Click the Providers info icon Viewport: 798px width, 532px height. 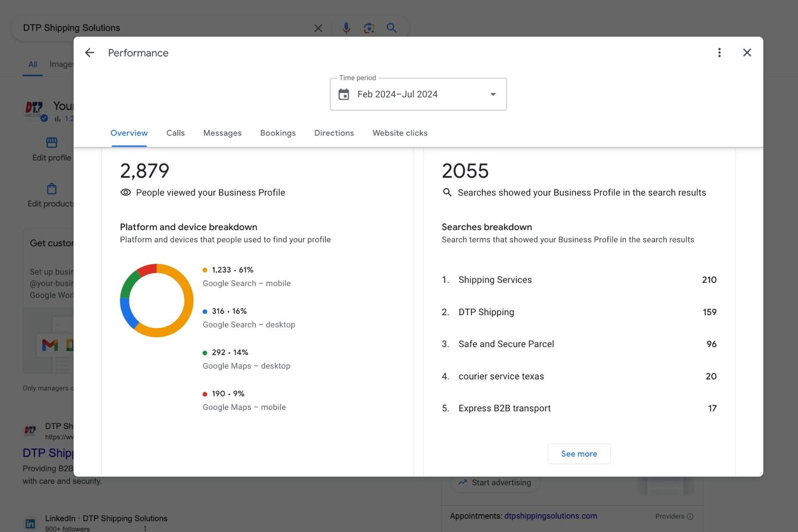click(690, 517)
